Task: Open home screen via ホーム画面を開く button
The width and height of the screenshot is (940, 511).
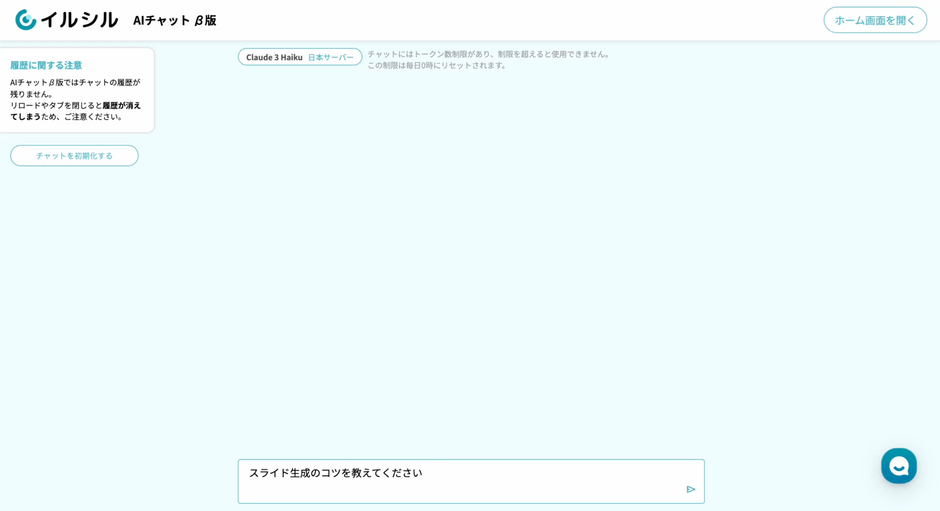Action: (x=874, y=20)
